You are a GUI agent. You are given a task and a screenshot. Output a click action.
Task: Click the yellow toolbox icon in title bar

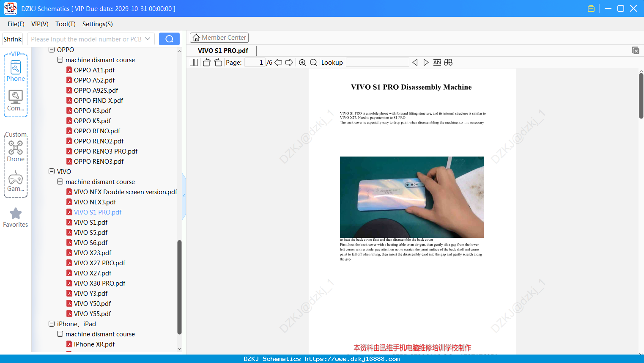click(x=591, y=8)
